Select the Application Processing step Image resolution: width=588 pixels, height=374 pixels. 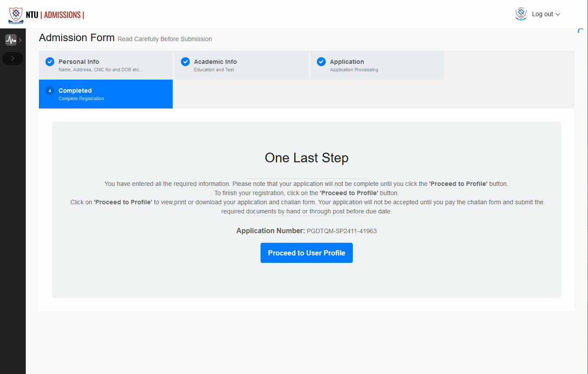click(354, 70)
